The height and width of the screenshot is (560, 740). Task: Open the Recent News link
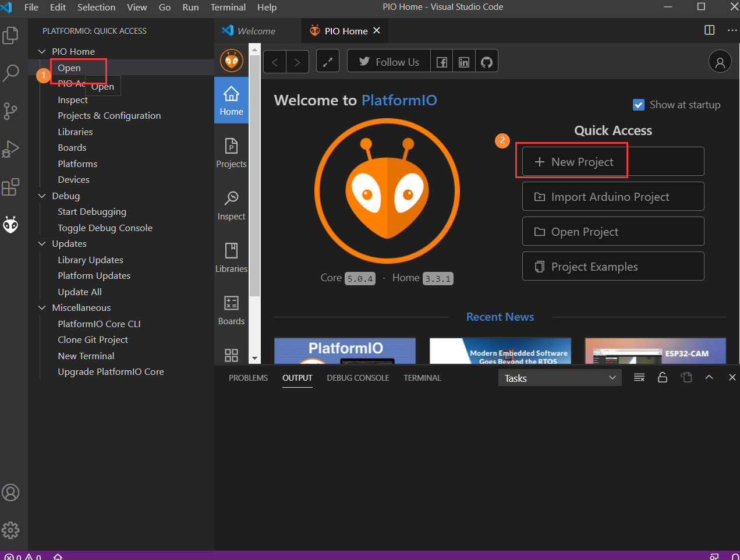point(500,317)
